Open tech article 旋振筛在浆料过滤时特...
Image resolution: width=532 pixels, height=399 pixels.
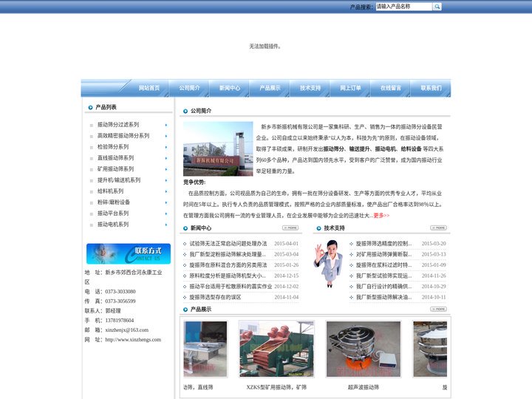[x=383, y=265]
